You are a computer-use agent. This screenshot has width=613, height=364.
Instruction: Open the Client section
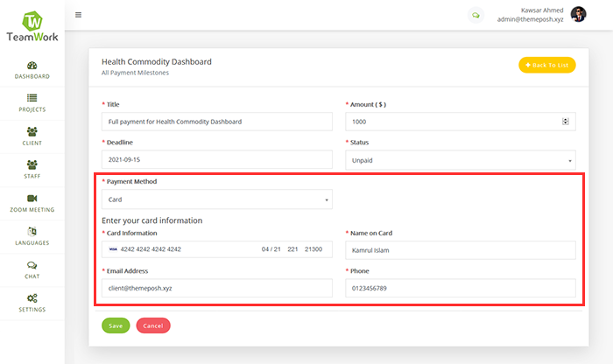(x=32, y=136)
